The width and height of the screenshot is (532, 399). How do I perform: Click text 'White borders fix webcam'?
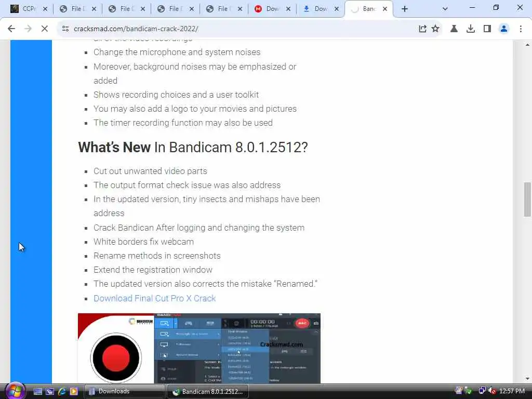[143, 242]
